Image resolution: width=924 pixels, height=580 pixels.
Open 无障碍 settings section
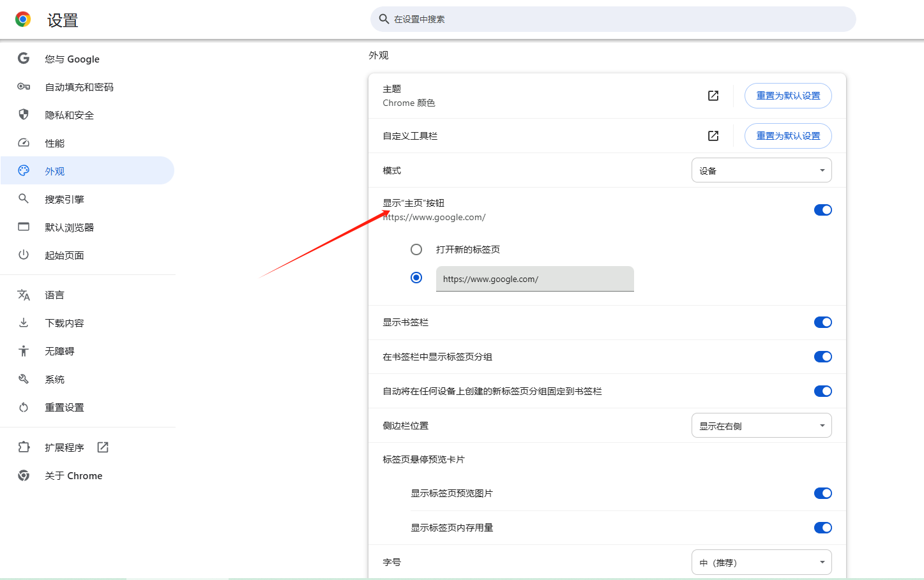click(x=87, y=351)
